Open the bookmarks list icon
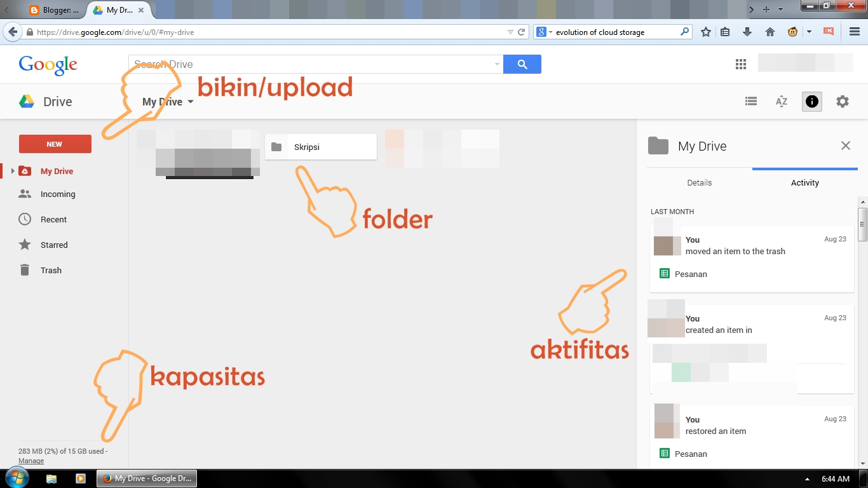This screenshot has width=868, height=488. point(726,32)
